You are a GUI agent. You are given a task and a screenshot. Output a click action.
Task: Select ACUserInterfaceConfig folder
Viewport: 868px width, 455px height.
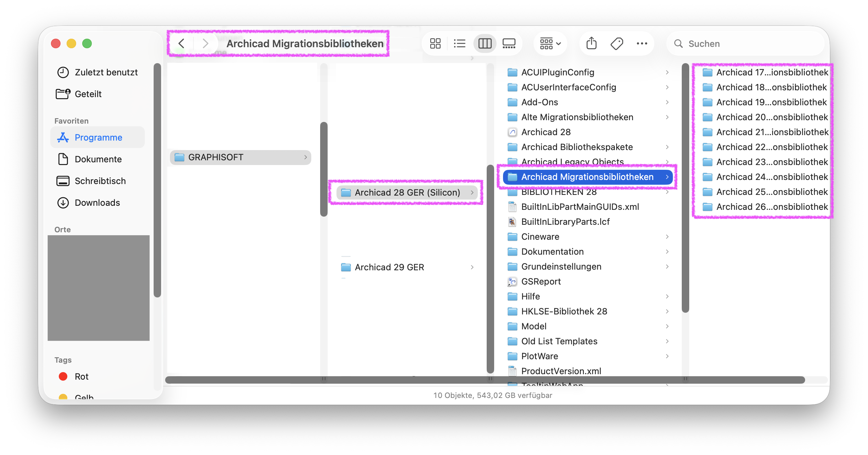588,87
